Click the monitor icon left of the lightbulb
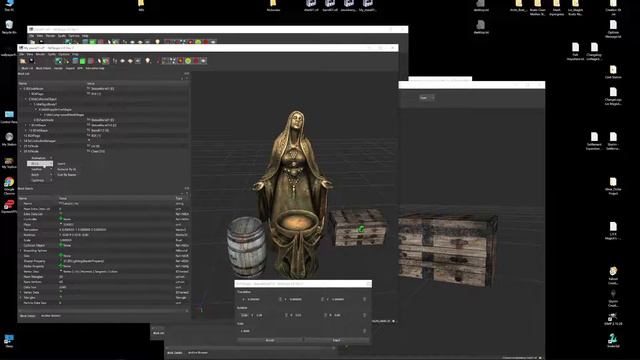 (x=138, y=61)
